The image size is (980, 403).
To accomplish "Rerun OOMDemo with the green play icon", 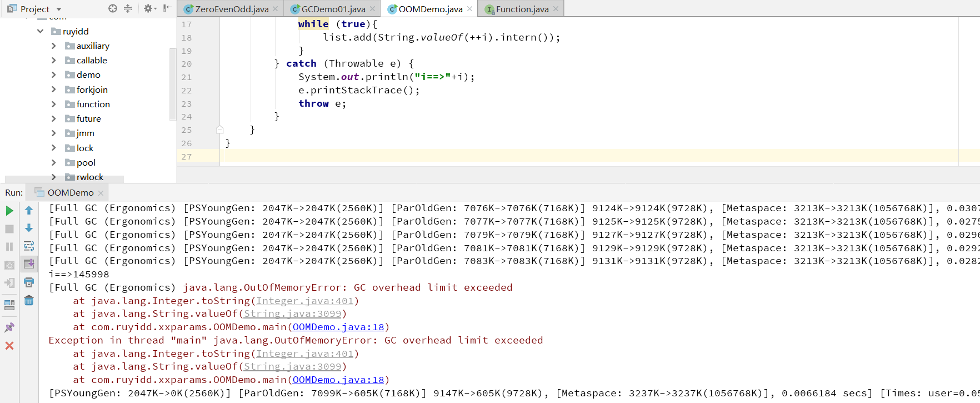I will point(9,211).
